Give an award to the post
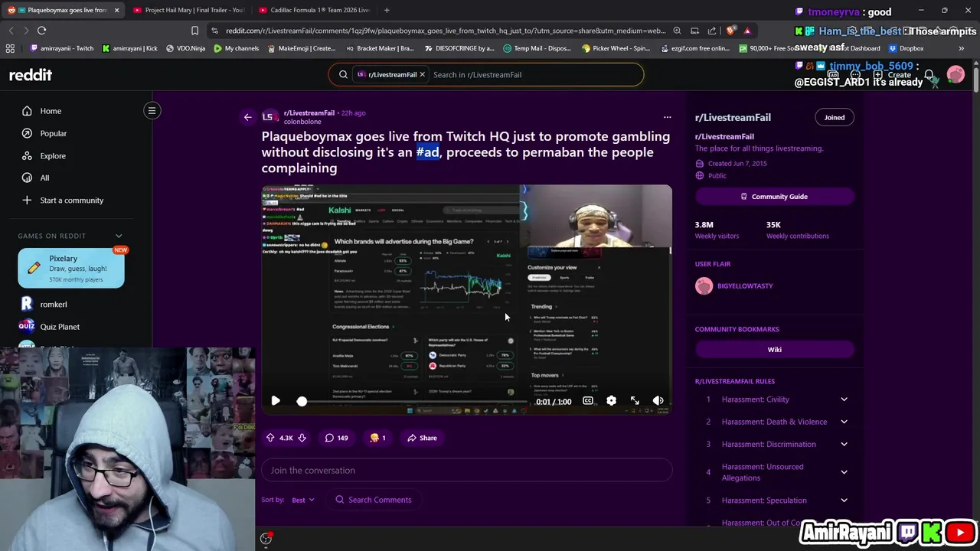980x551 pixels. (x=377, y=438)
